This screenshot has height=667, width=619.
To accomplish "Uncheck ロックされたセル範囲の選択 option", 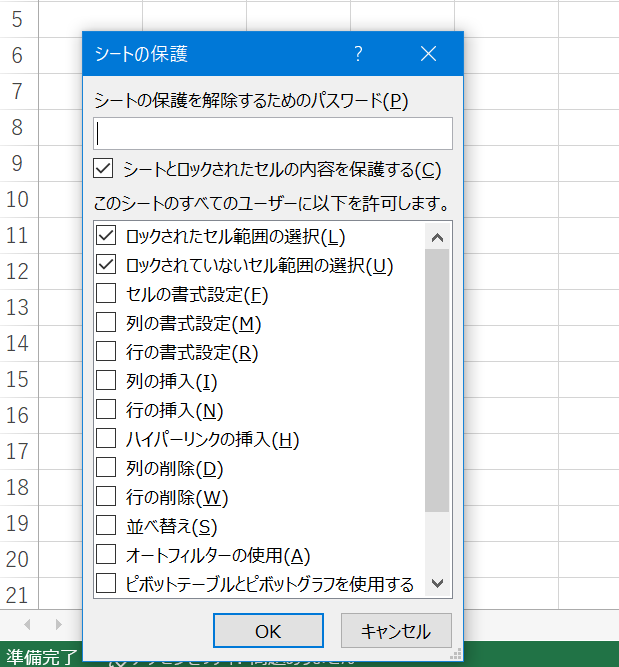I will click(x=106, y=237).
